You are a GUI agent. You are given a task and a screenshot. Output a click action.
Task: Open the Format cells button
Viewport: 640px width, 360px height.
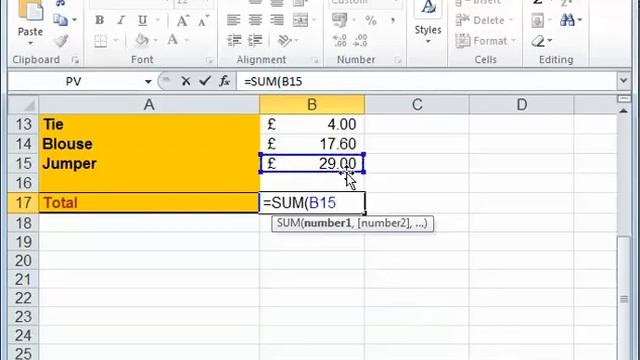(x=486, y=41)
